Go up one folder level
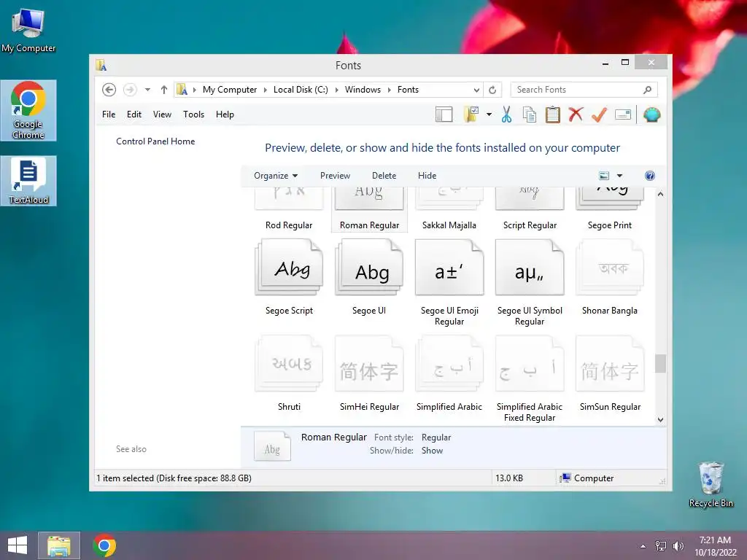Screen dimensions: 747x560 click(164, 90)
